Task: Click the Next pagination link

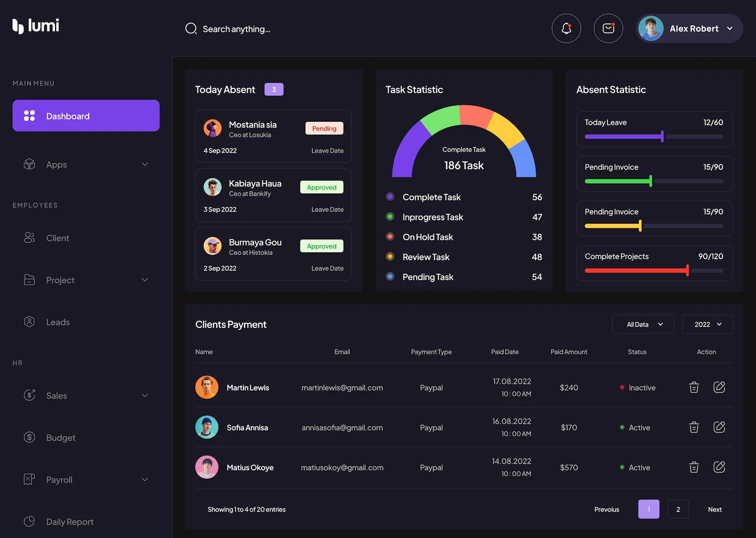Action: (715, 509)
